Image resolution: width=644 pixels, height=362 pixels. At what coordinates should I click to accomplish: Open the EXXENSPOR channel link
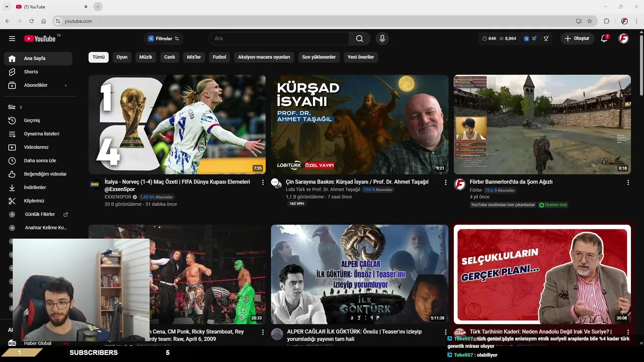(118, 197)
